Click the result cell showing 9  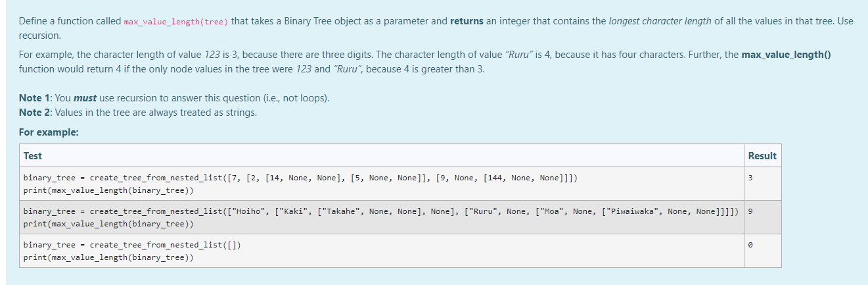click(x=762, y=217)
